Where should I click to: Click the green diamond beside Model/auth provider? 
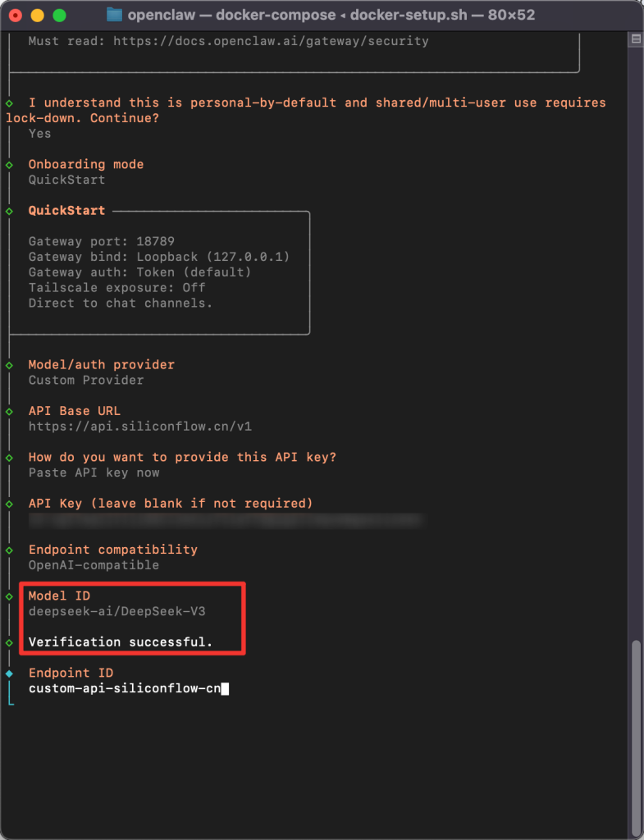point(9,365)
